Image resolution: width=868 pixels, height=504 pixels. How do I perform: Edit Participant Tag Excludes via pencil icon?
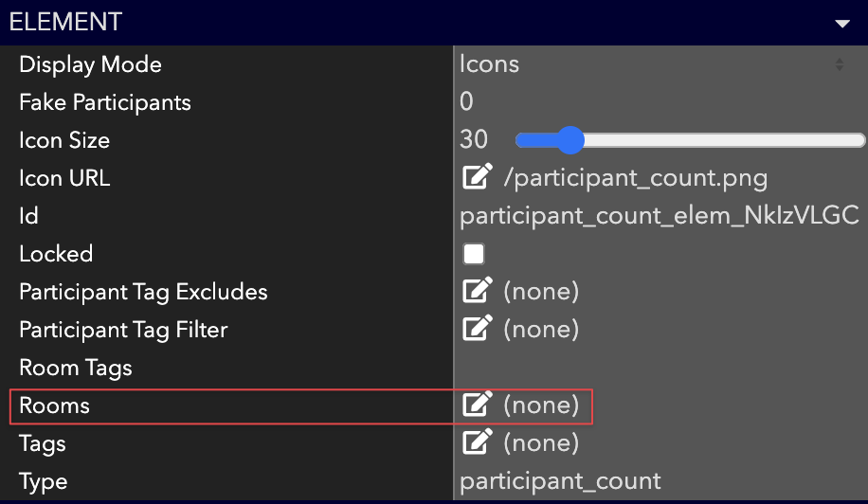[x=478, y=290]
